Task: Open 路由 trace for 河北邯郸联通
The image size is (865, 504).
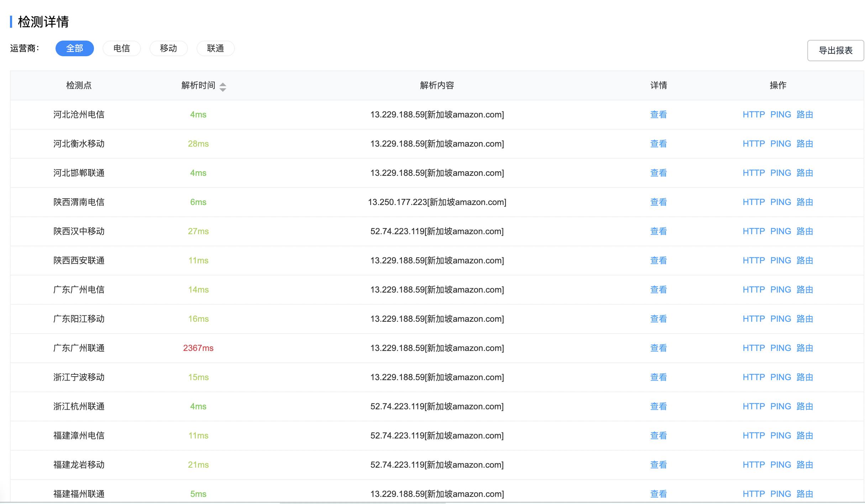Action: [x=805, y=173]
